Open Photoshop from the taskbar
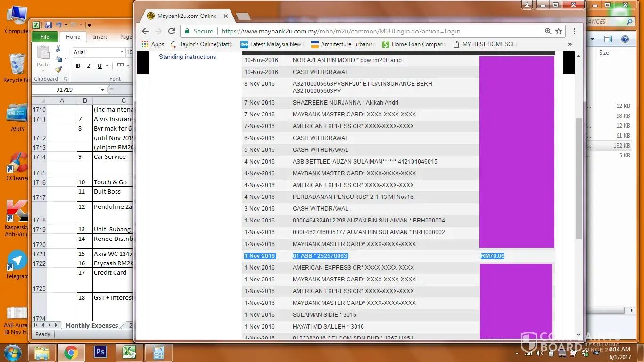Screen dimensions: 644x362 click(100, 352)
